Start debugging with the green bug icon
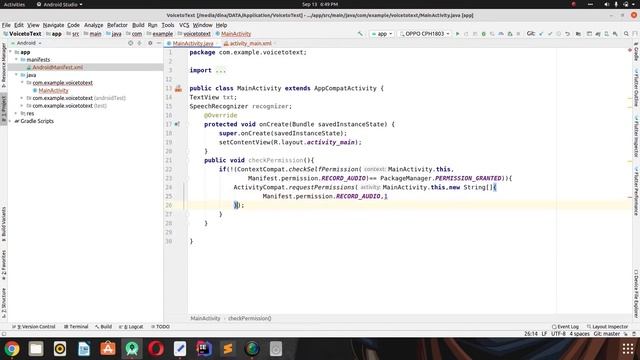Viewport: 640px width, 360px height. (484, 34)
